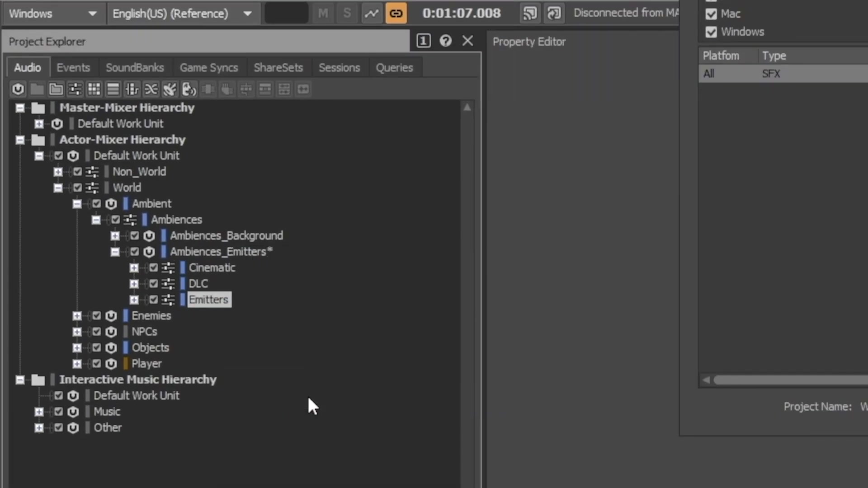Open the Game Syncs tab
Image resolution: width=868 pixels, height=488 pixels.
point(208,68)
